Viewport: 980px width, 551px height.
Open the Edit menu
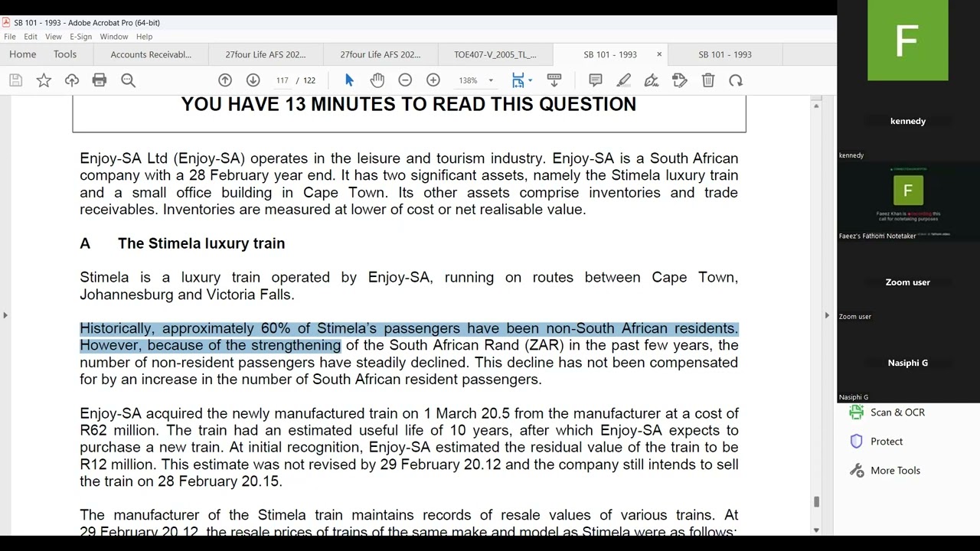[31, 37]
